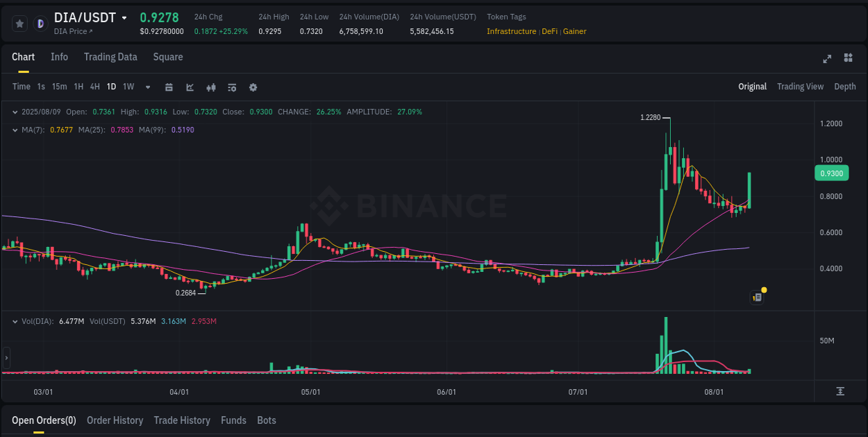
Task: Enter fullscreen with the expand arrows icon
Action: [x=827, y=60]
